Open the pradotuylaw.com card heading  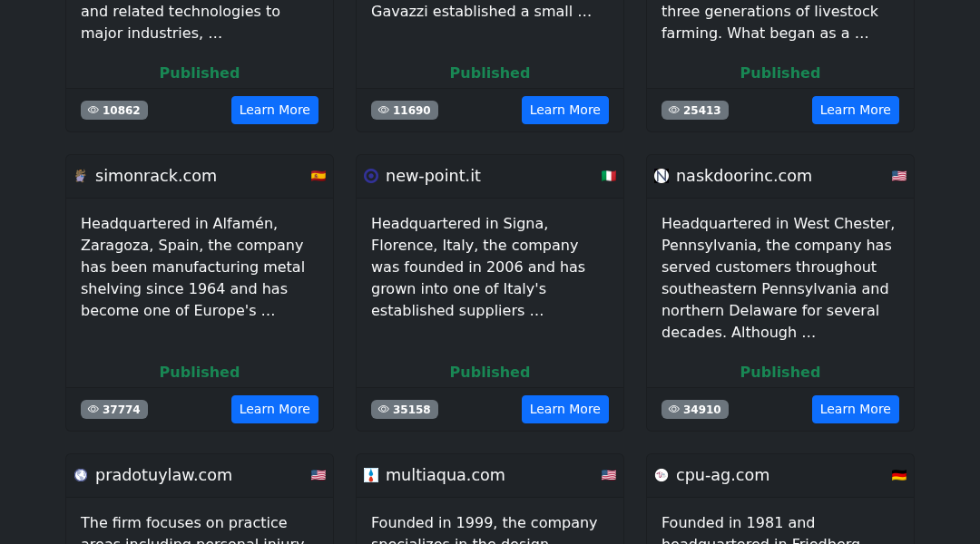163,475
